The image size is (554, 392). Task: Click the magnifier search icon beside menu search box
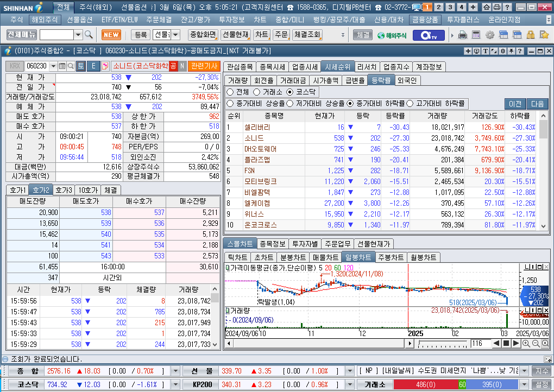89,35
